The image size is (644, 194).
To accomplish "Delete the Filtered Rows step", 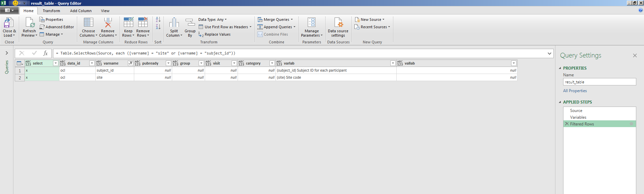I will coord(567,124).
